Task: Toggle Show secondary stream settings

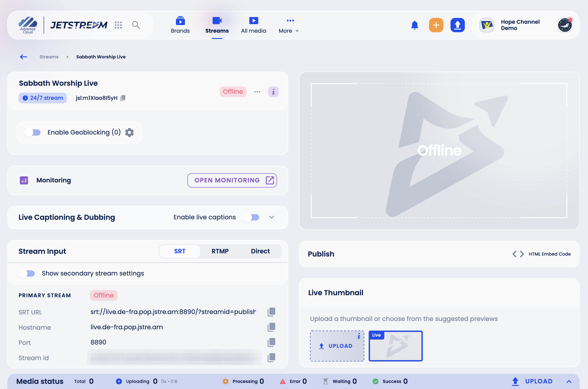Action: (x=27, y=273)
